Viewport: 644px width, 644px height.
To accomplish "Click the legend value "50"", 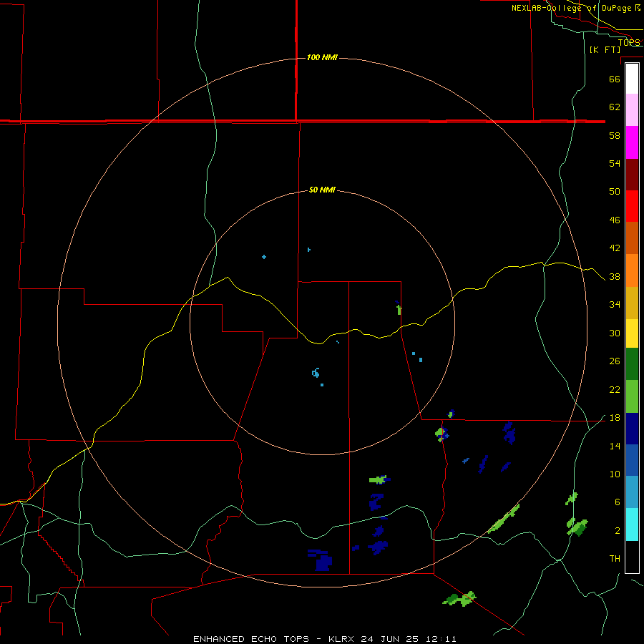I will pos(615,191).
